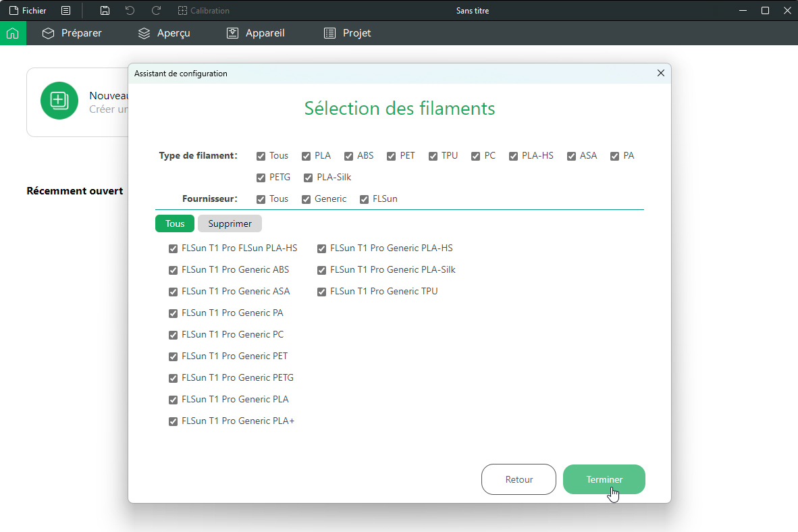798x532 pixels.
Task: Toggle the Tous checkbox for Type de filament
Action: (x=261, y=156)
